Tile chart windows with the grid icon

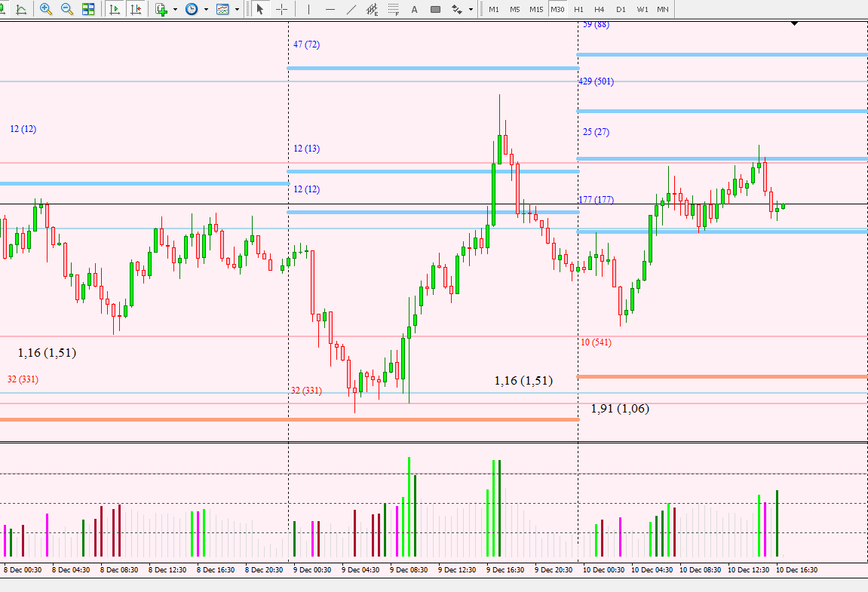(88, 9)
